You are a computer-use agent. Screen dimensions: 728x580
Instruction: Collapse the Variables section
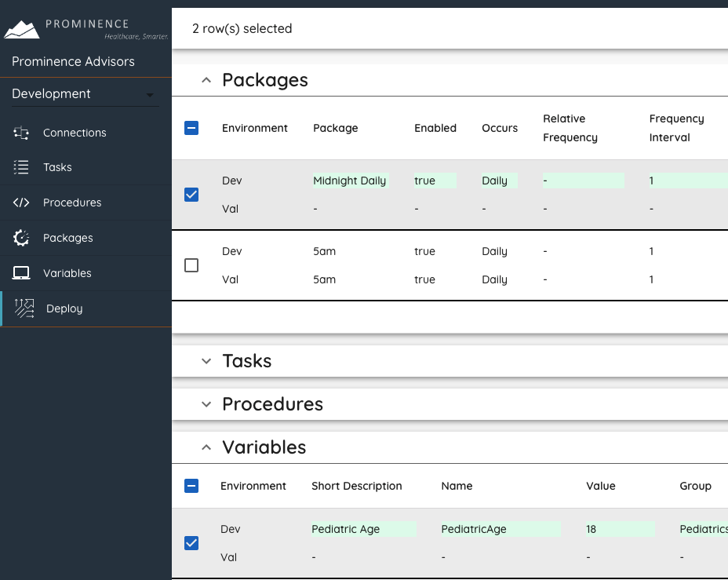coord(206,447)
